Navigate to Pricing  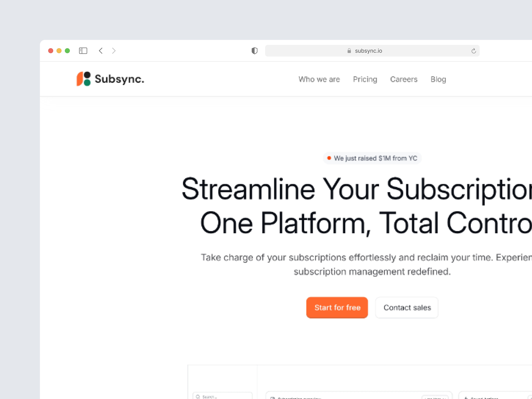click(365, 79)
